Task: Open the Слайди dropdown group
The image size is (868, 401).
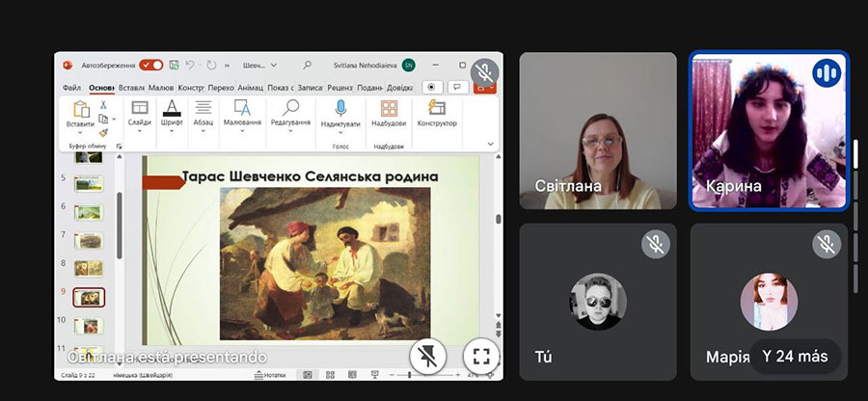Action: (140, 117)
